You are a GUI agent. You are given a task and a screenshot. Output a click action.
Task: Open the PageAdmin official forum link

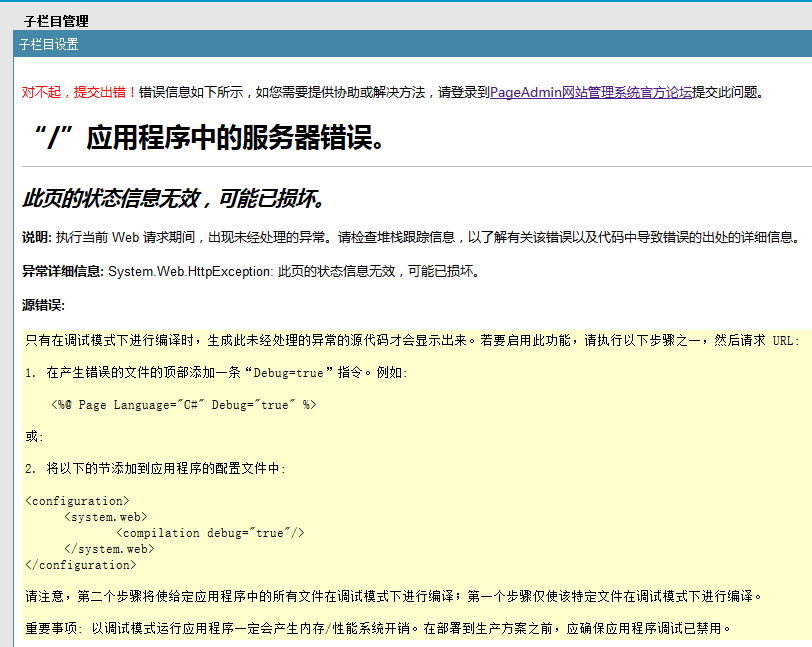pyautogui.click(x=590, y=92)
